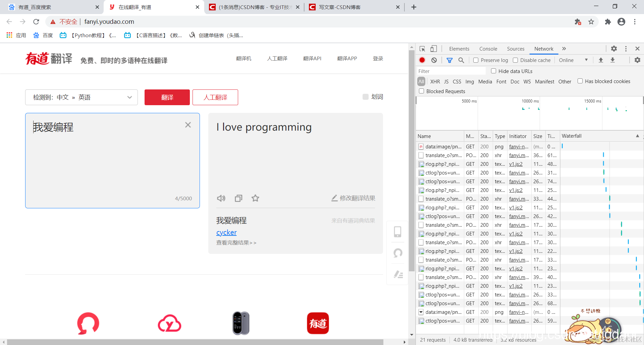
Task: Expand the language pair selection dropdown
Action: click(129, 97)
